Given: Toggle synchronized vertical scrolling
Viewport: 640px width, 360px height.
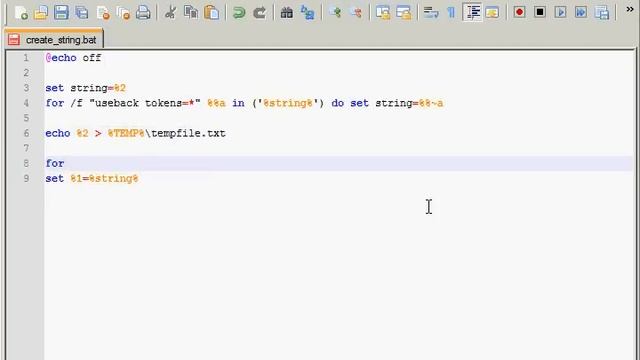Looking at the screenshot, I should click(x=383, y=13).
